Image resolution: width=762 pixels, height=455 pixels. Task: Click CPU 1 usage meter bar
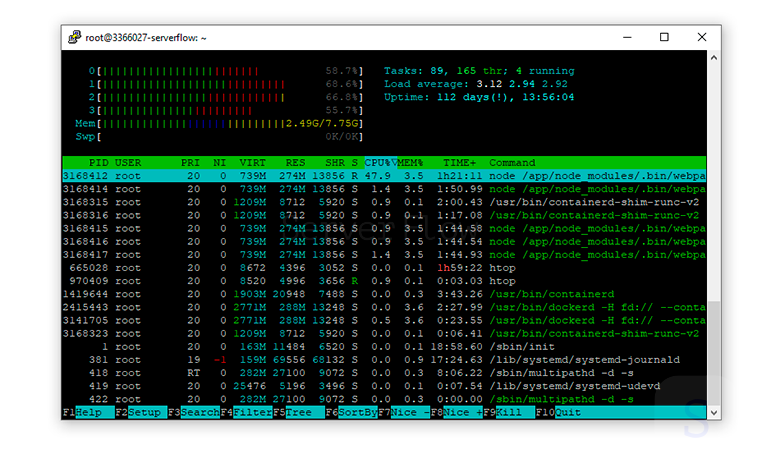pyautogui.click(x=226, y=84)
